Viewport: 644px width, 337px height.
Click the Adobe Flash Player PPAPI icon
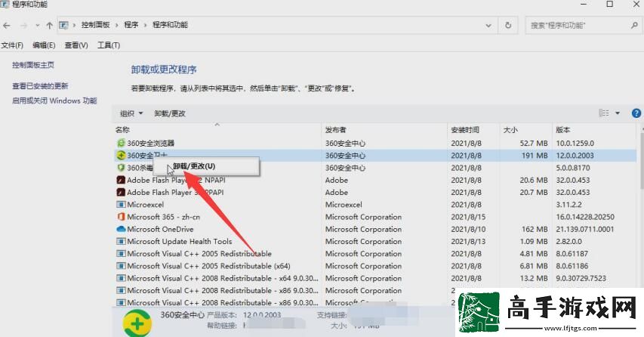tap(121, 193)
